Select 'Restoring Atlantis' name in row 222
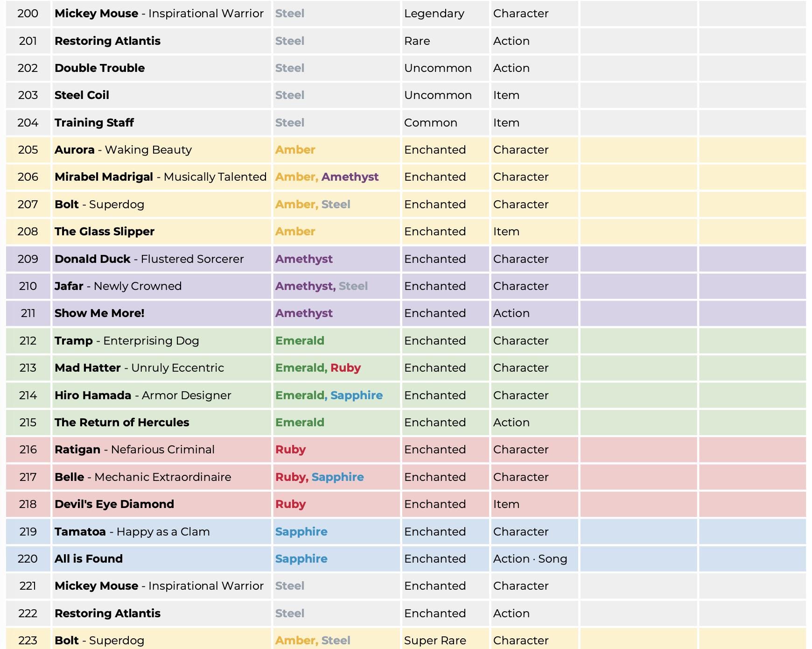 tap(107, 614)
